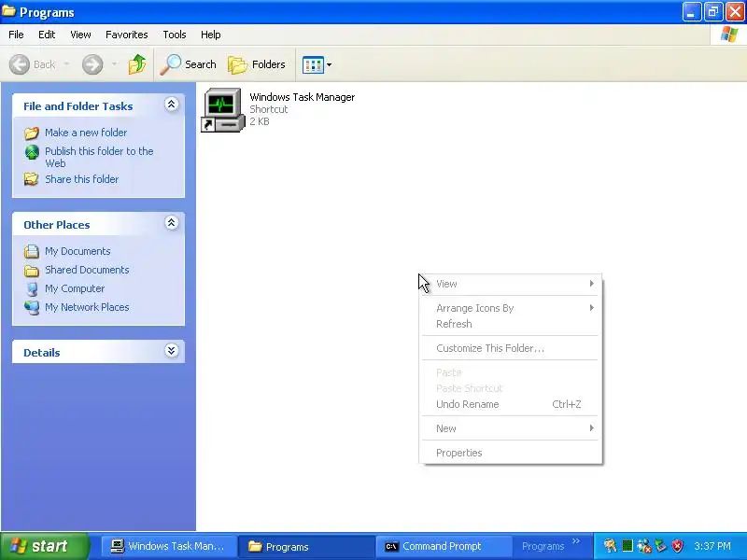Click the My Network Places icon
Screen dimensions: 747x560
point(32,308)
